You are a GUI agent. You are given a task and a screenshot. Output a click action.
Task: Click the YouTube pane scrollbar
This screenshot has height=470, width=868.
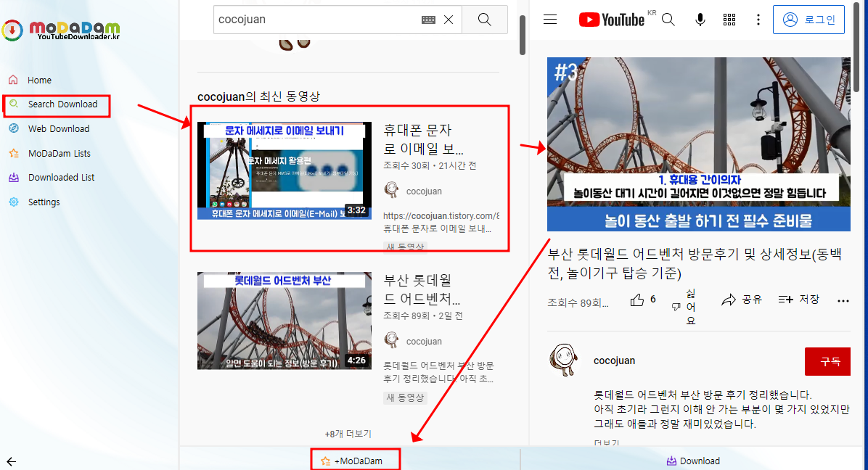coord(857,48)
